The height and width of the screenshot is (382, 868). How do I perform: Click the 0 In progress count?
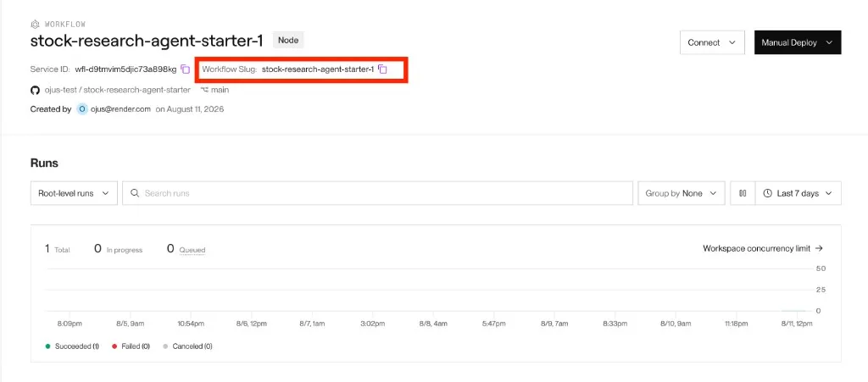point(118,249)
